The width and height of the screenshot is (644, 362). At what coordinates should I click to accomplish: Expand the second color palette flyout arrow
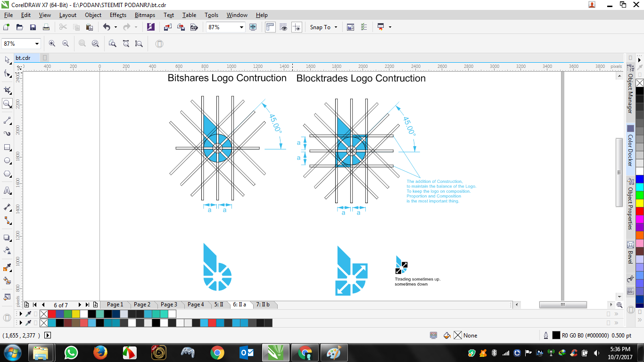pyautogui.click(x=21, y=323)
